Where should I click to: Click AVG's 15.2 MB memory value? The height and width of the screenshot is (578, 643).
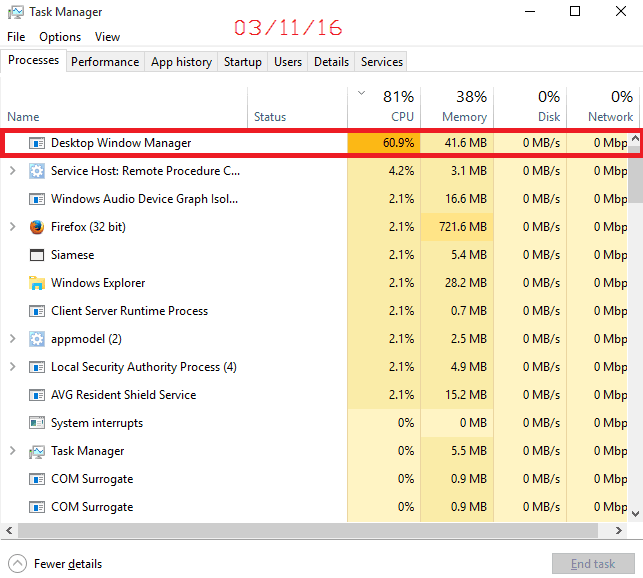coord(466,395)
